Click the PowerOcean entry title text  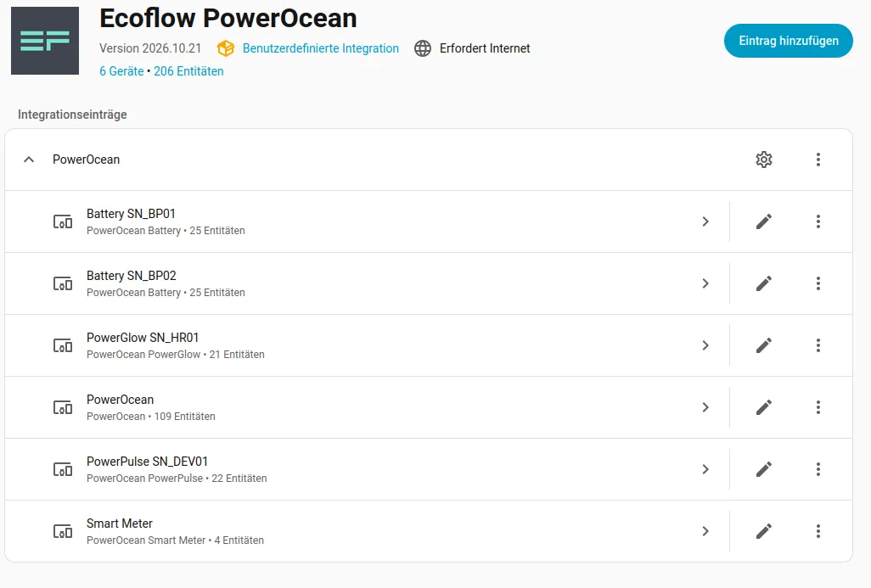[86, 160]
